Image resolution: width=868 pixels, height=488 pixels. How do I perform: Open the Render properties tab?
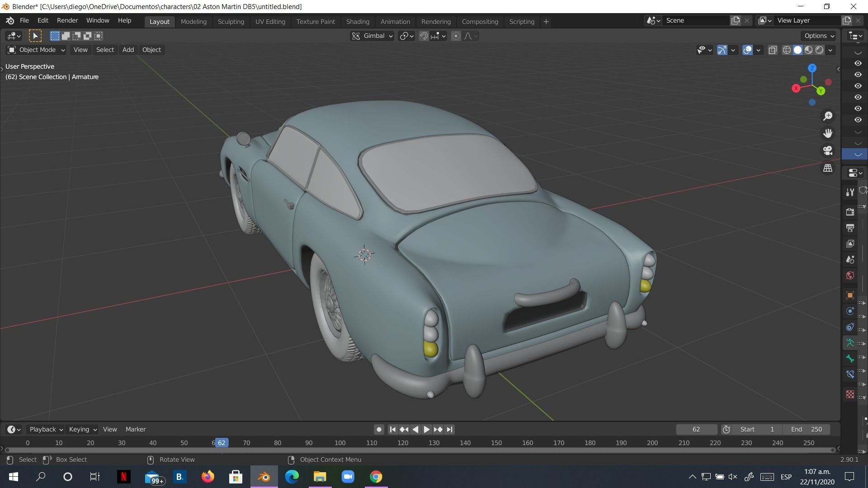pos(850,211)
